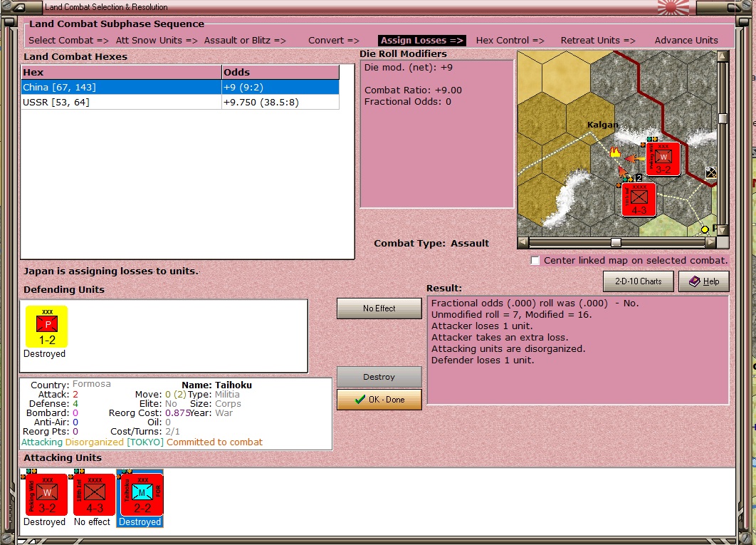Click the map vertical scrollbar thumb
Viewport: 756px width, 545px height.
[723, 119]
